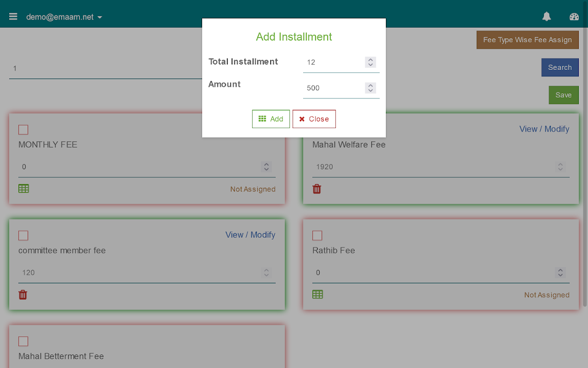Delete the committee member fee assignment
The width and height of the screenshot is (588, 368).
click(x=23, y=295)
